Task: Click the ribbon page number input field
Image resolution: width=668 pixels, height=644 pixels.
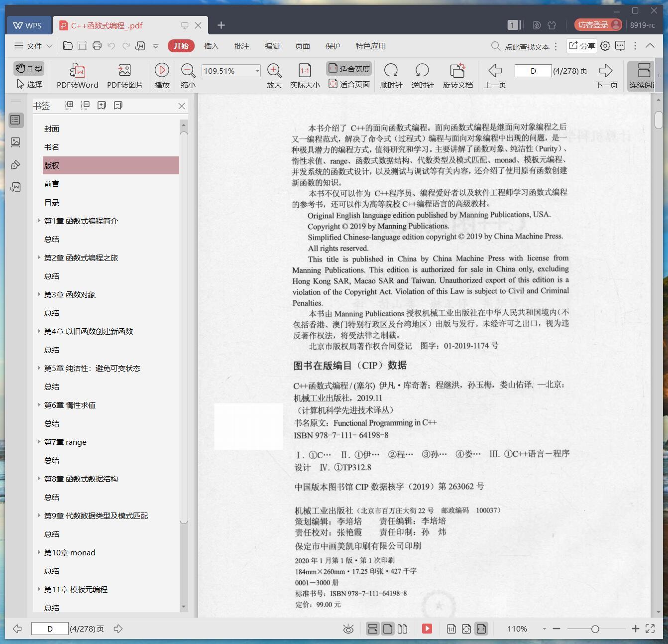Action: point(533,71)
